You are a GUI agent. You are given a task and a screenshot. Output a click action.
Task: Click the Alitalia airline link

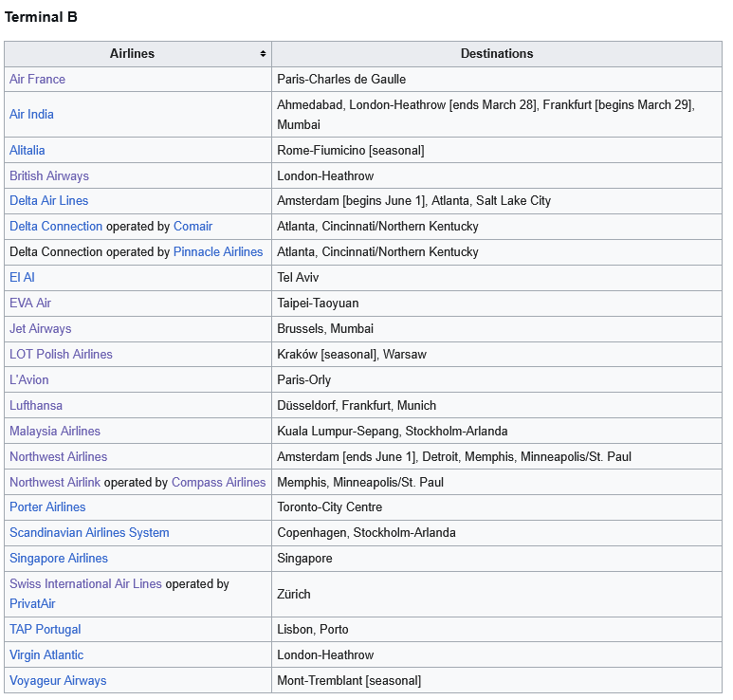tap(27, 151)
